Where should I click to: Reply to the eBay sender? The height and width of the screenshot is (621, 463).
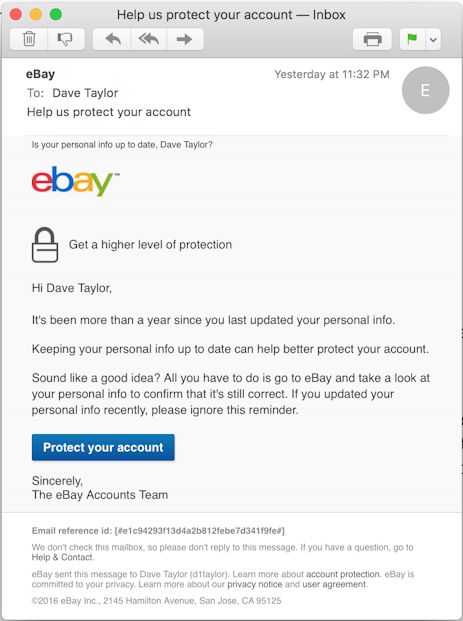point(112,39)
